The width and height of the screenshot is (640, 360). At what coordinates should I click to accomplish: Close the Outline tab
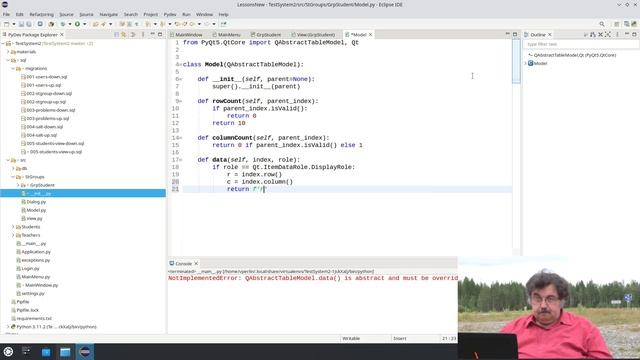coord(549,35)
